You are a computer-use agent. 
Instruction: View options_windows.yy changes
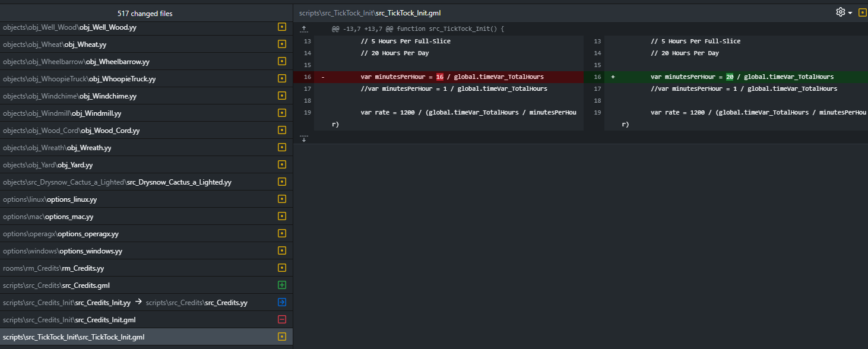click(x=146, y=251)
